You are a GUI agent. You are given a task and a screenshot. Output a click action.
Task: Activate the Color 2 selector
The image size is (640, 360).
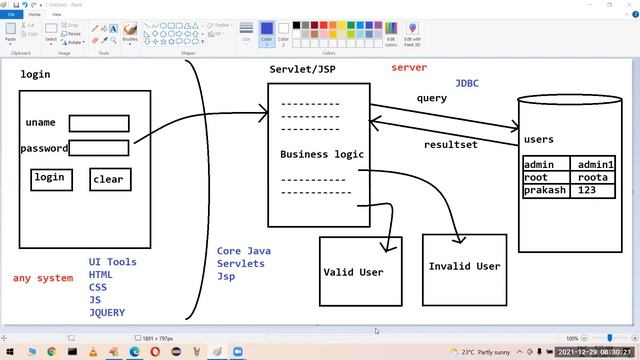click(283, 34)
